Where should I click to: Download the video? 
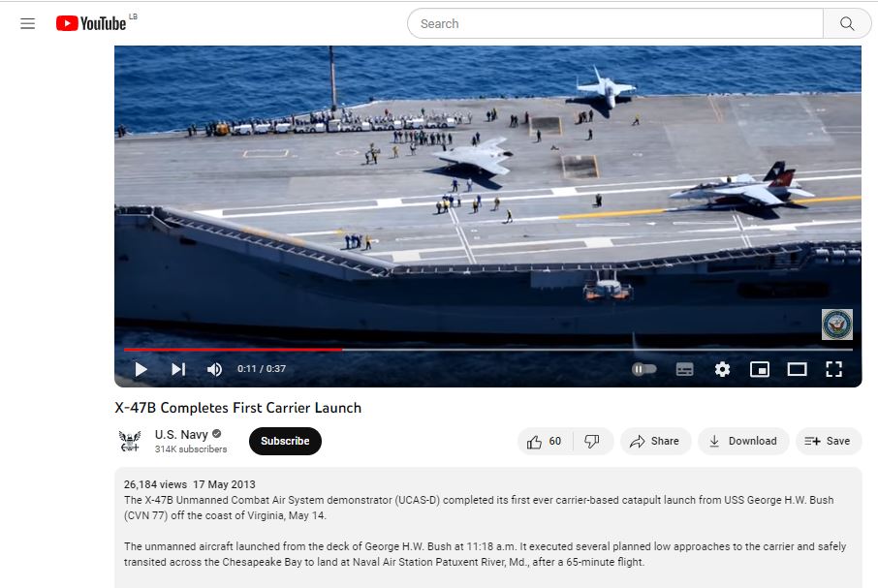click(x=743, y=441)
